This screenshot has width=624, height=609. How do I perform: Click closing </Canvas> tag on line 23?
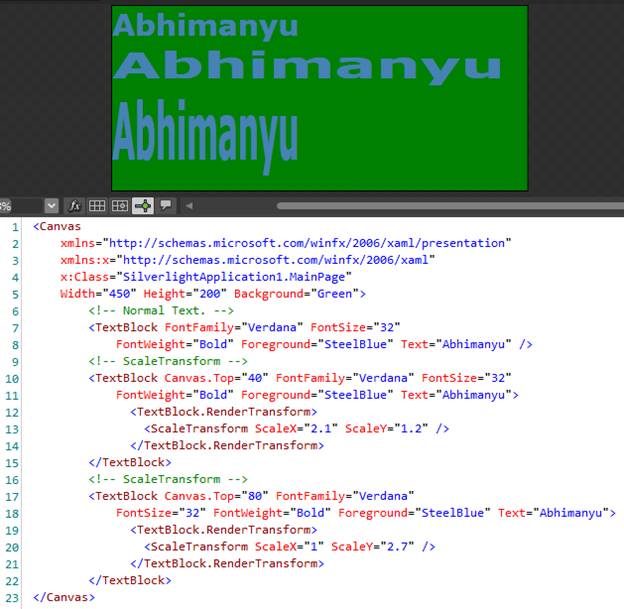pyautogui.click(x=64, y=597)
